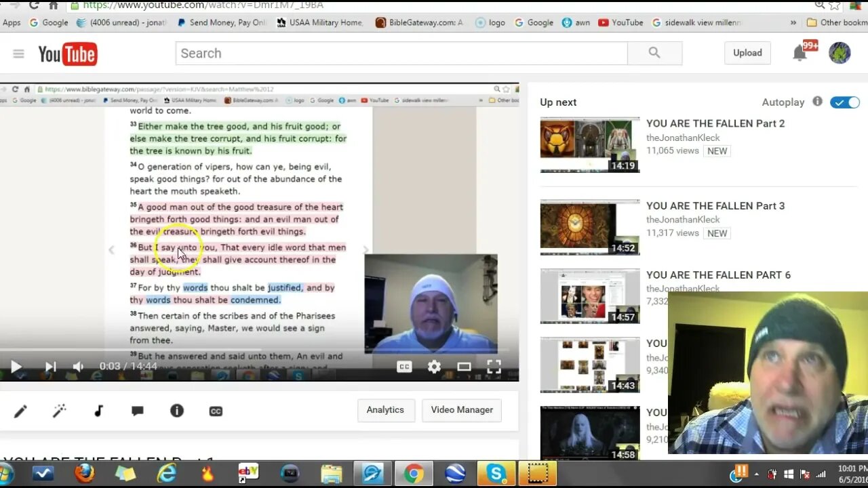This screenshot has height=488, width=868.
Task: Open notifications bell with 99+ badge
Action: coord(801,53)
